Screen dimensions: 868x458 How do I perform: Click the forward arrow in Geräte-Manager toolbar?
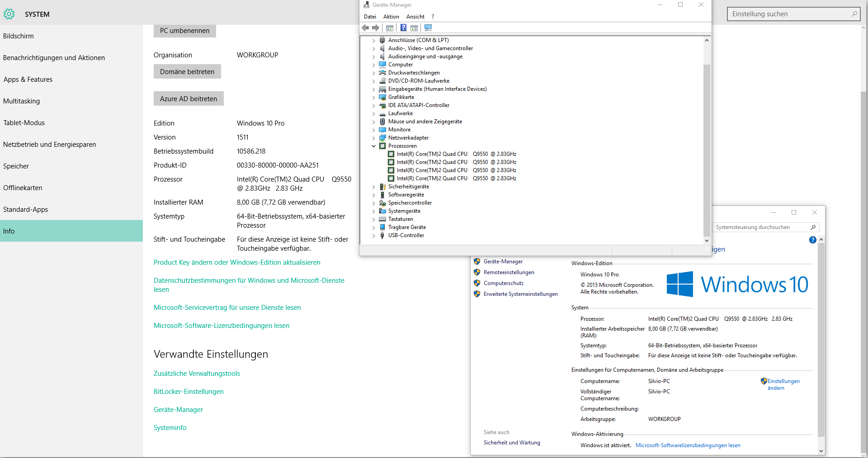click(x=376, y=28)
